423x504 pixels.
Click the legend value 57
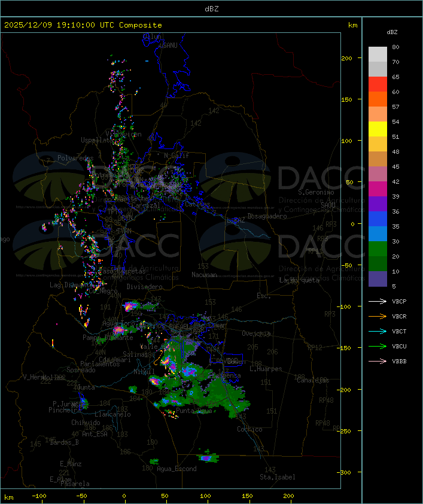pyautogui.click(x=395, y=107)
